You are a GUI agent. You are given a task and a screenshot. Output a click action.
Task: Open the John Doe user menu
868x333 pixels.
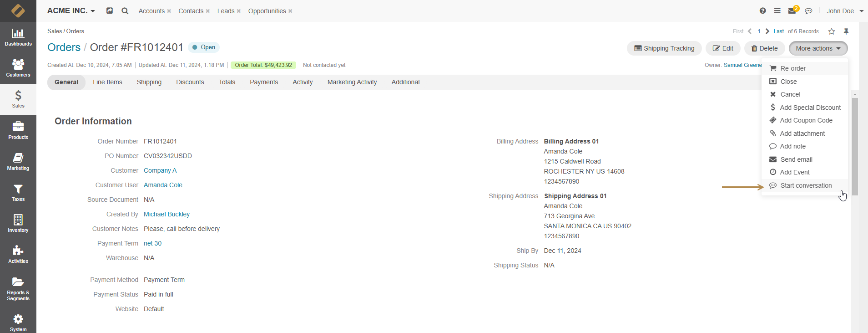[x=845, y=11]
